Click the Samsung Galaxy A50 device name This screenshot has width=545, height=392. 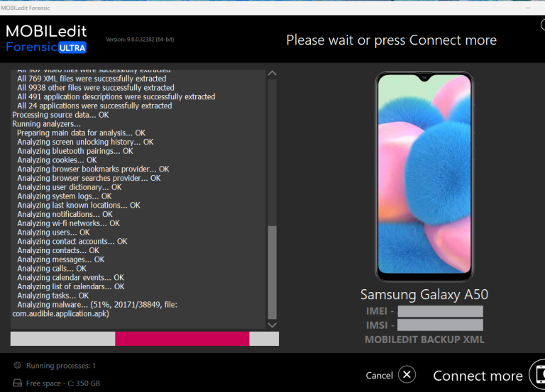coord(424,295)
